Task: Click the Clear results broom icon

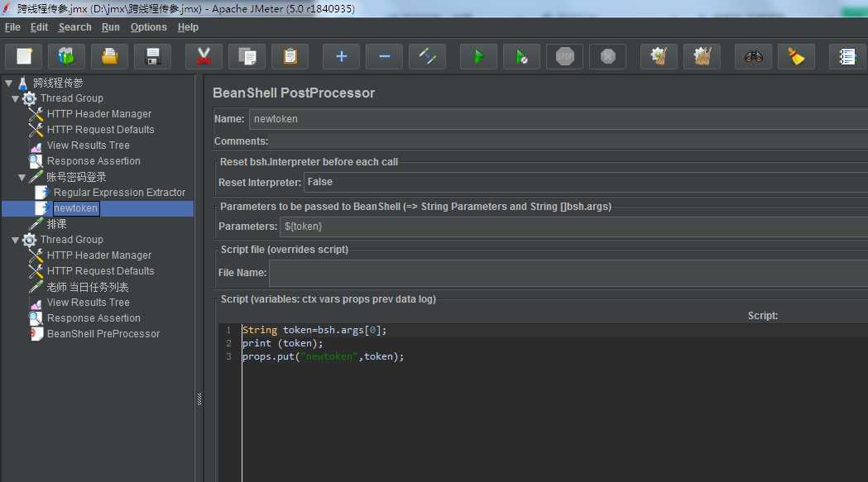Action: coord(659,56)
